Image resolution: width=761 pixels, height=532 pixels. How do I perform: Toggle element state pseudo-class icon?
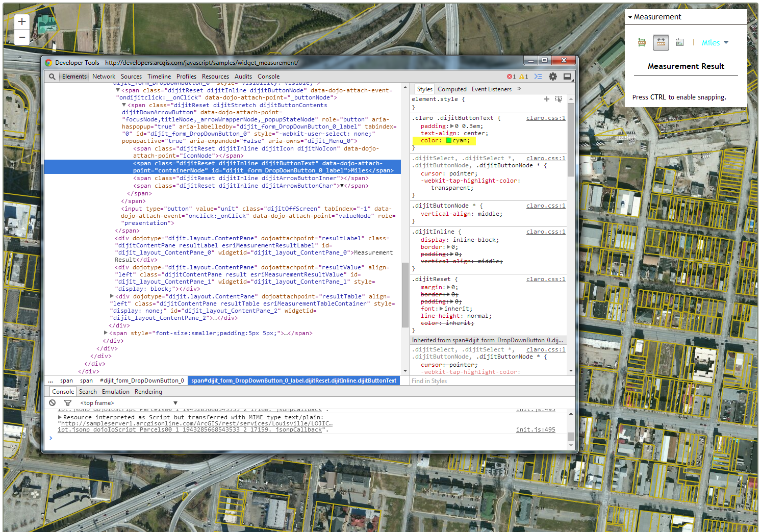pos(559,99)
